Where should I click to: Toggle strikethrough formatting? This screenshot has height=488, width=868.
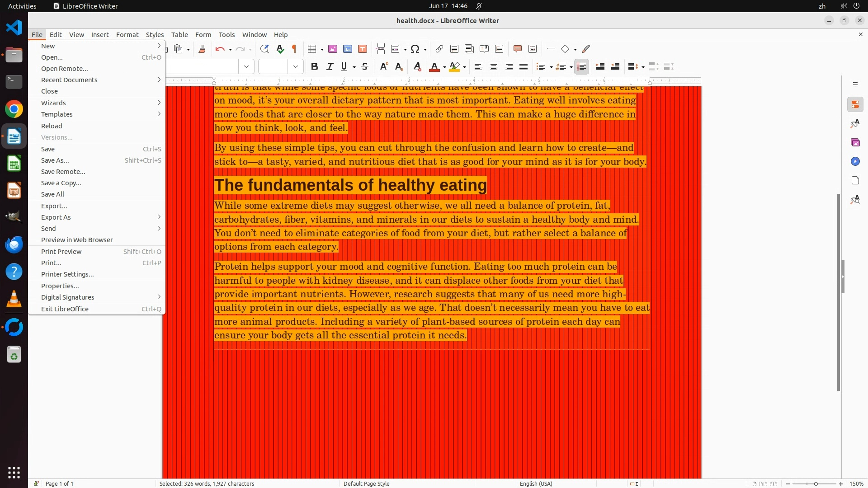365,67
